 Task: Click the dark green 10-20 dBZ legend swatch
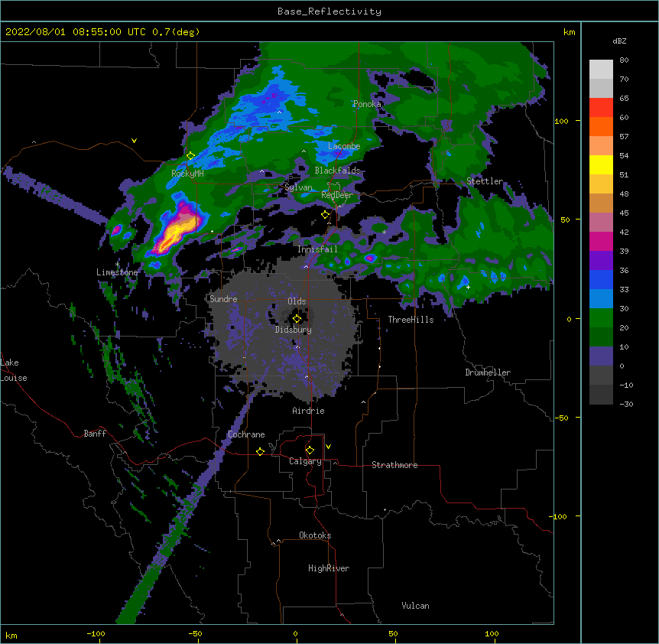601,337
